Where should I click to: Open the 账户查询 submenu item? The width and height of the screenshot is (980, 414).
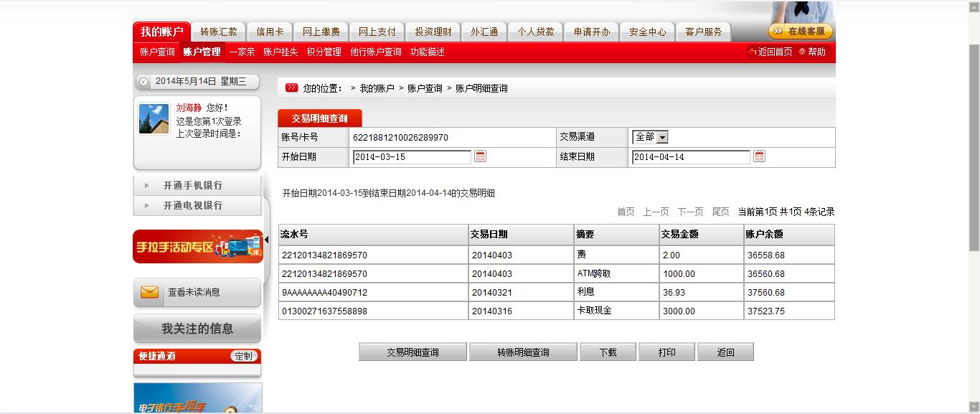pos(157,52)
